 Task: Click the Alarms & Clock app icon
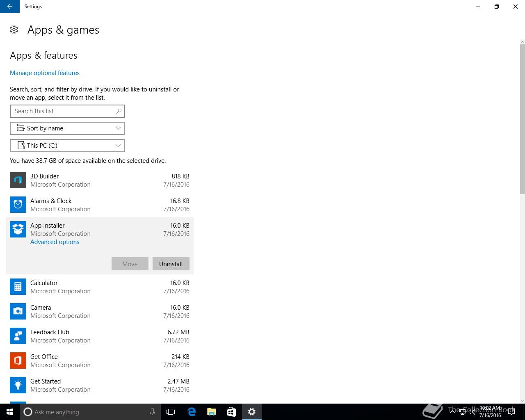click(18, 205)
